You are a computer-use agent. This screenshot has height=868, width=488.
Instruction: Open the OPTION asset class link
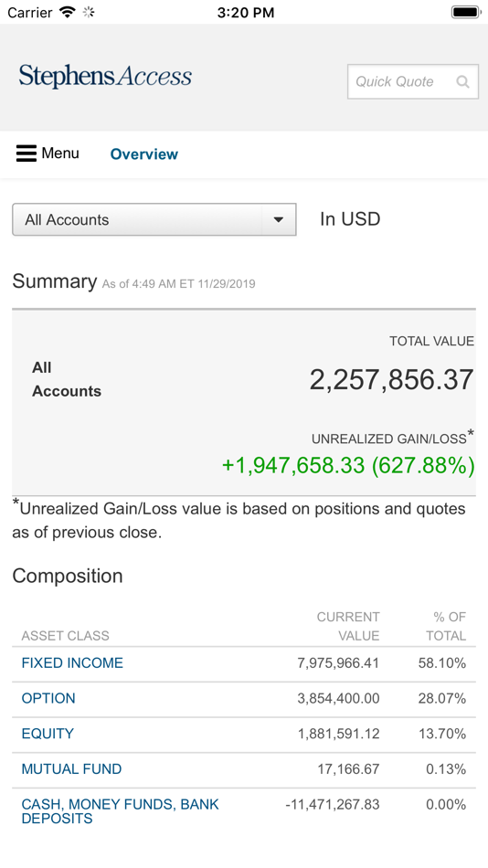tap(48, 698)
